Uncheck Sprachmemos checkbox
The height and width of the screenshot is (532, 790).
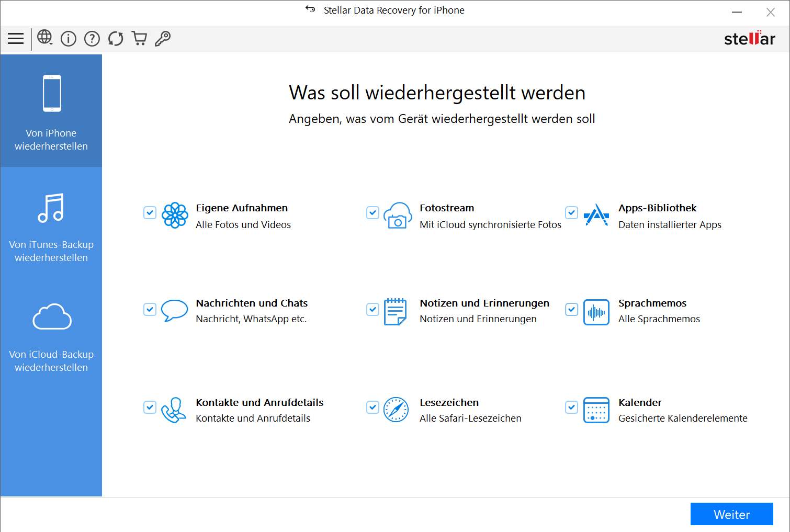[x=571, y=309]
